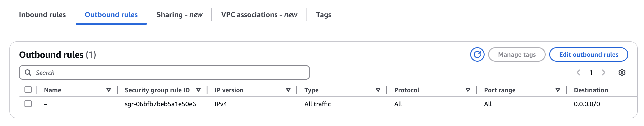
Task: Focus the outbound rules Search field
Action: (164, 73)
